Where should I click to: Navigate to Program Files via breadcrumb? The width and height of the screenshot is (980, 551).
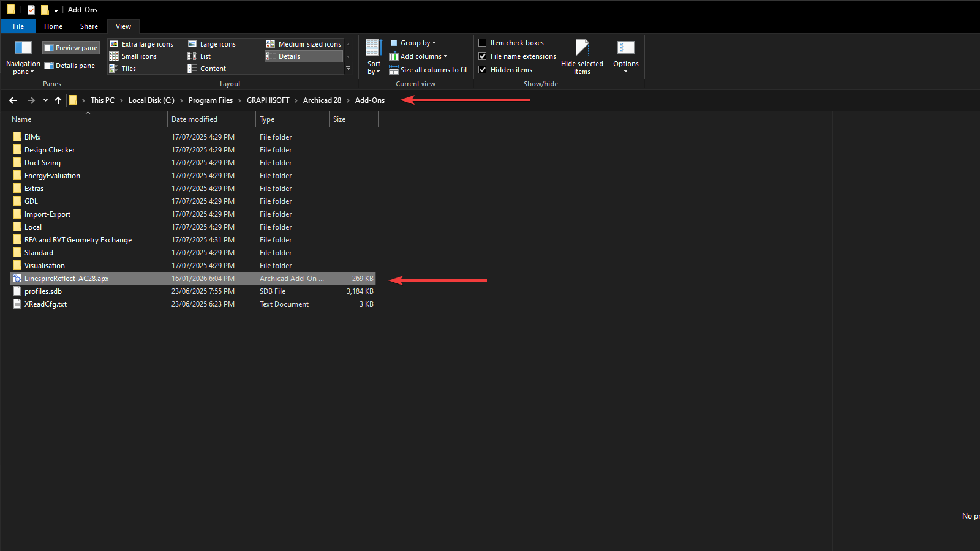(x=211, y=100)
